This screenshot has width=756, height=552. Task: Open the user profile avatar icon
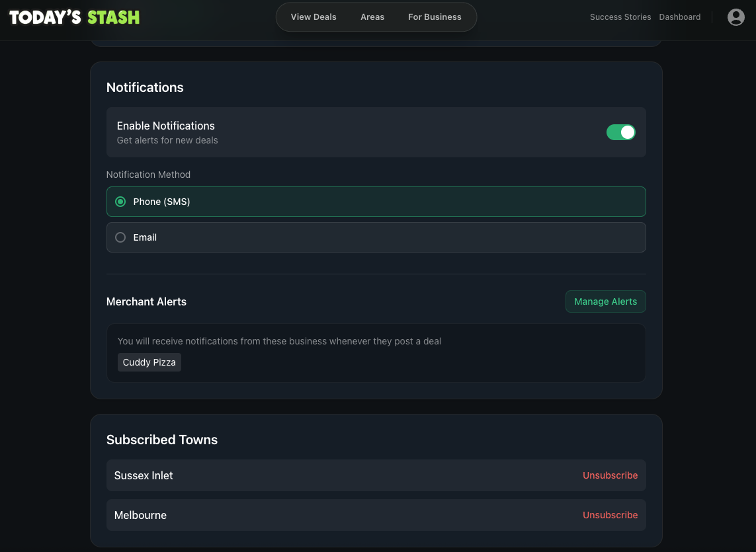pyautogui.click(x=736, y=17)
